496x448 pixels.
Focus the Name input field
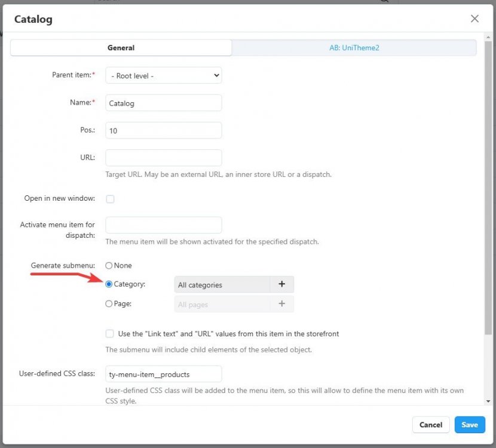(163, 103)
